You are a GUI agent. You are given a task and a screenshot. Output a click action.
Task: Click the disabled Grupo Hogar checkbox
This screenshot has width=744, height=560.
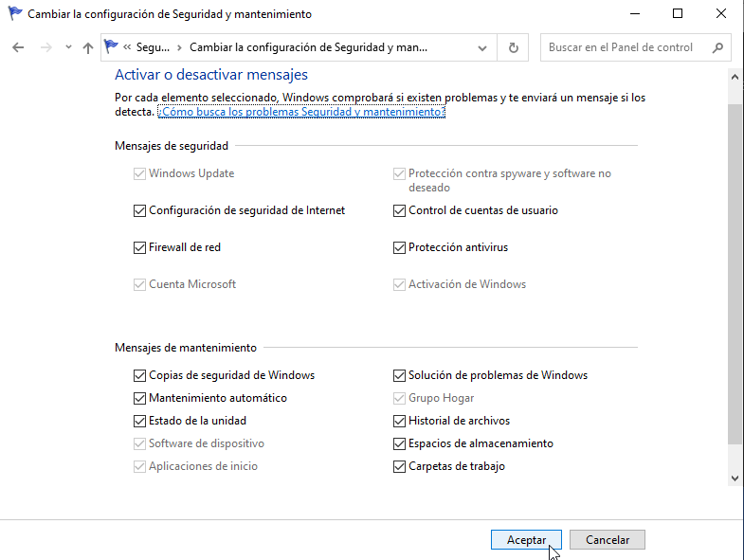tap(399, 398)
